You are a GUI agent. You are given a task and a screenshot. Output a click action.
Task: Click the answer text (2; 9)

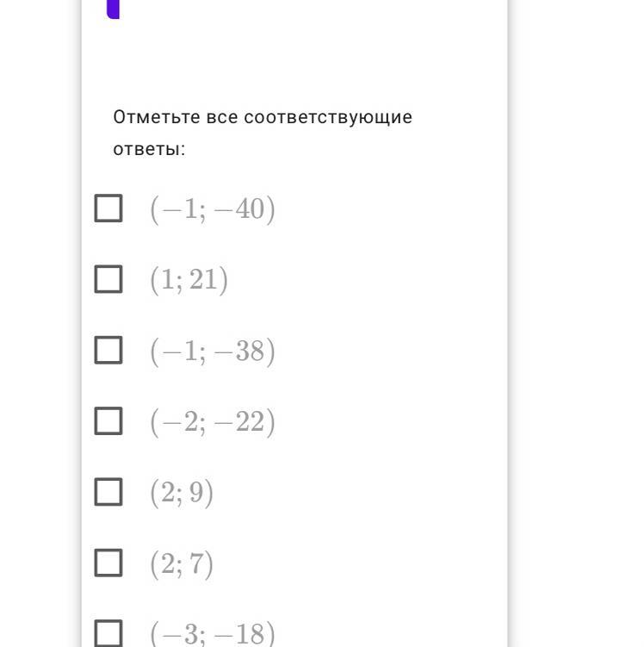coord(182,493)
